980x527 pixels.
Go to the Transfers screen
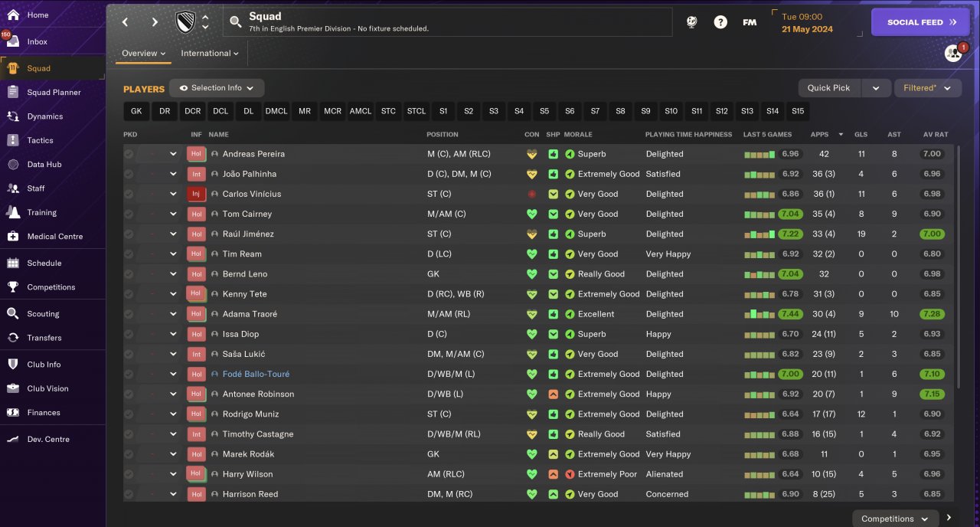pyautogui.click(x=44, y=338)
